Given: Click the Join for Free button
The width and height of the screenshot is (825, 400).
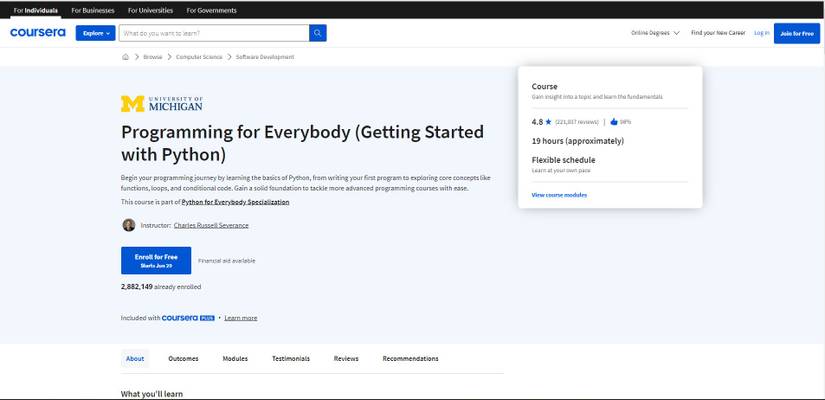Looking at the screenshot, I should point(796,33).
